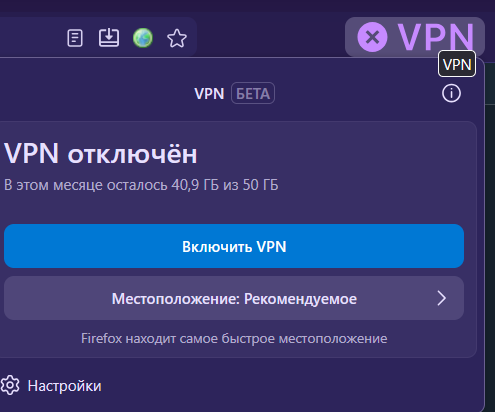The image size is (495, 412).
Task: Open the green globe extension icon
Action: point(143,38)
